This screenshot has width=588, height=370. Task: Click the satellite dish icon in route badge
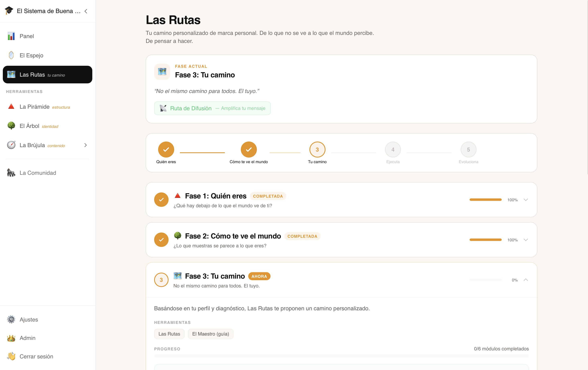163,108
